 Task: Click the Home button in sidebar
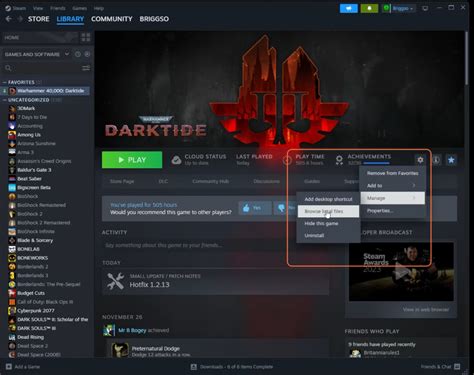pyautogui.click(x=40, y=37)
